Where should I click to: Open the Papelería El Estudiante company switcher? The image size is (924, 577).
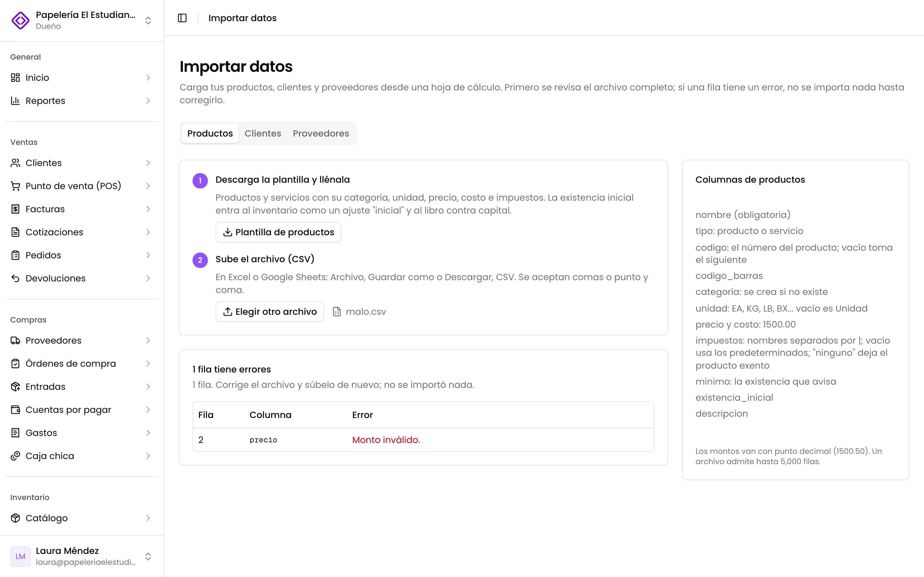(82, 20)
